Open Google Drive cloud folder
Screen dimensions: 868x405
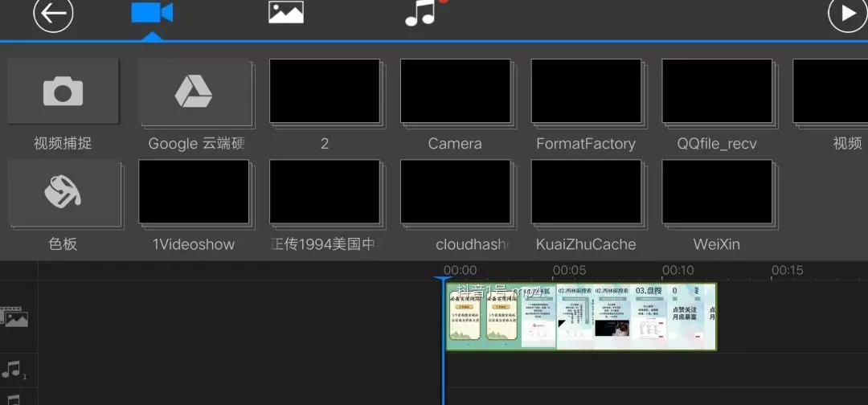click(194, 92)
